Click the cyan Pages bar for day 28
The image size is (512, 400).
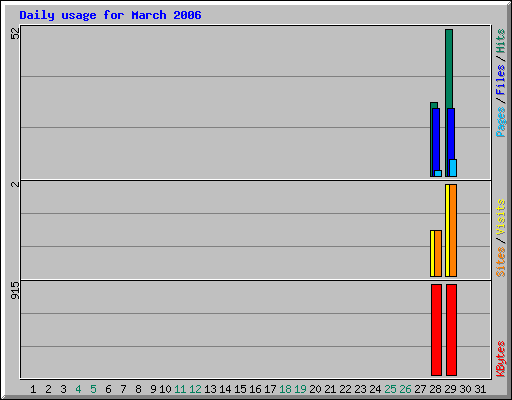tap(438, 173)
